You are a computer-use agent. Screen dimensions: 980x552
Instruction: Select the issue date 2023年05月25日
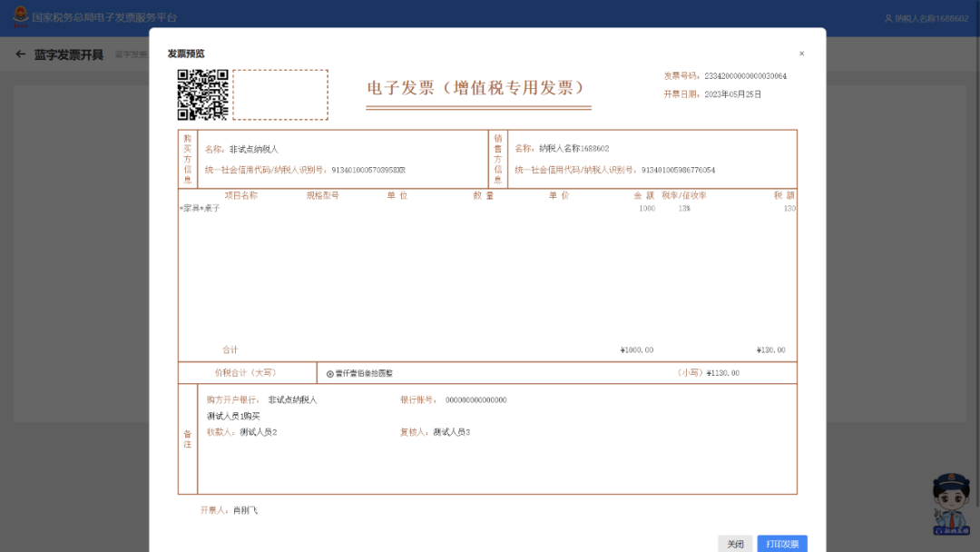732,94
